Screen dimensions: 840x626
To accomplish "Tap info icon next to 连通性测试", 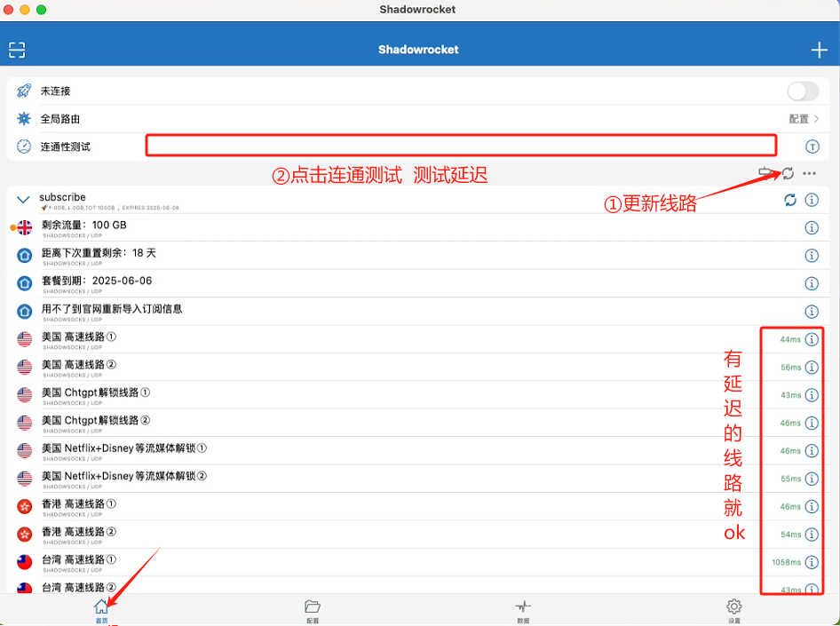I will click(x=813, y=146).
